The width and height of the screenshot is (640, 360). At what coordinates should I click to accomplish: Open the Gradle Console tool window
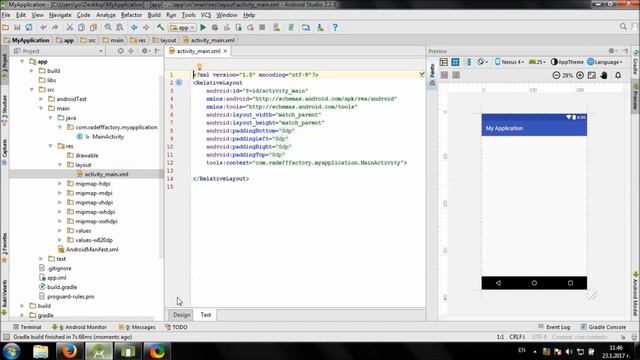click(603, 327)
